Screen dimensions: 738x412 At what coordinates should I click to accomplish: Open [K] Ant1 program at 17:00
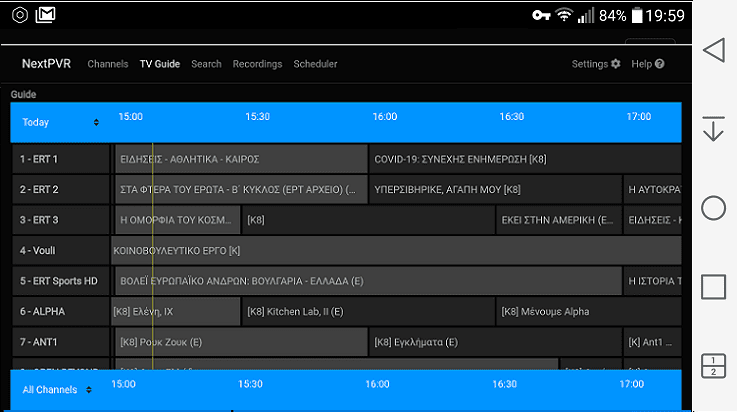(652, 342)
